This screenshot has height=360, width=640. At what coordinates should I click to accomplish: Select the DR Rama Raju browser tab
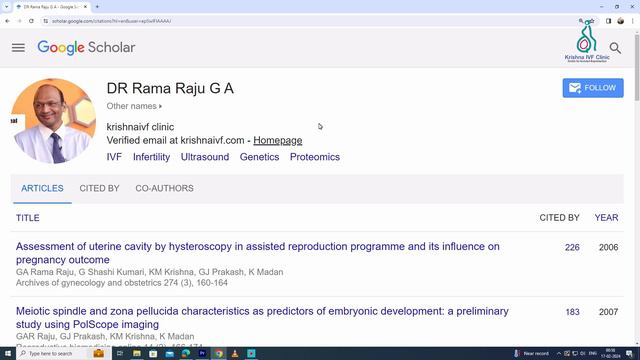(x=52, y=7)
